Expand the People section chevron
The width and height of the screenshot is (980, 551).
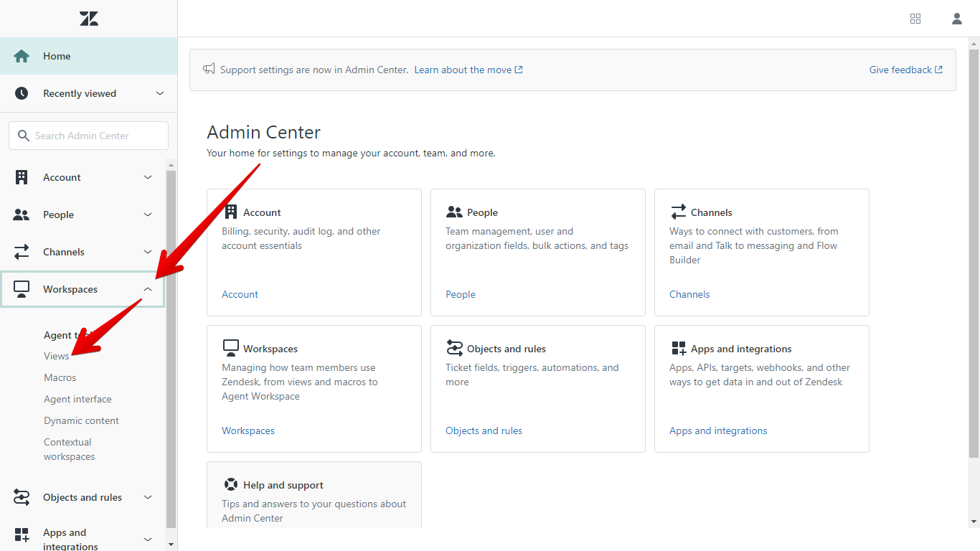pyautogui.click(x=148, y=215)
